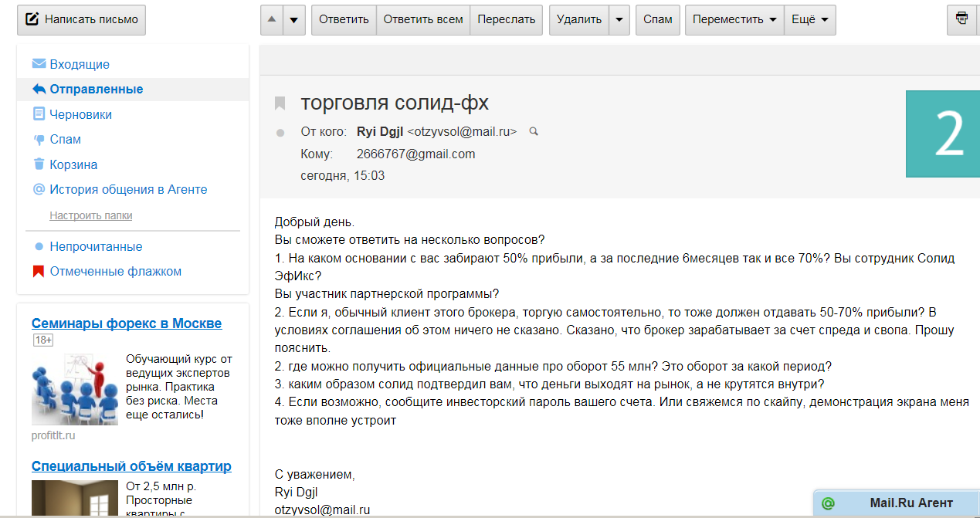This screenshot has height=518, width=980.
Task: Click the forex seminar ad image
Action: tap(75, 389)
